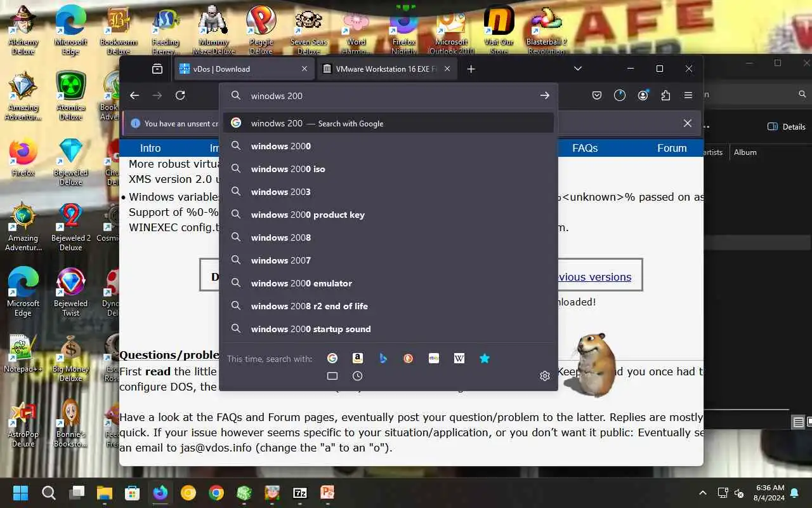Open Microsoft Store from taskbar

pos(133,493)
